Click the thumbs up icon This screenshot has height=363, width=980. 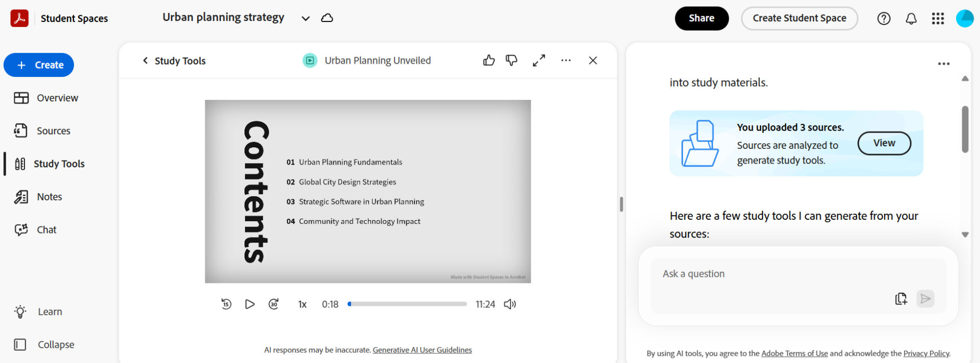point(489,61)
